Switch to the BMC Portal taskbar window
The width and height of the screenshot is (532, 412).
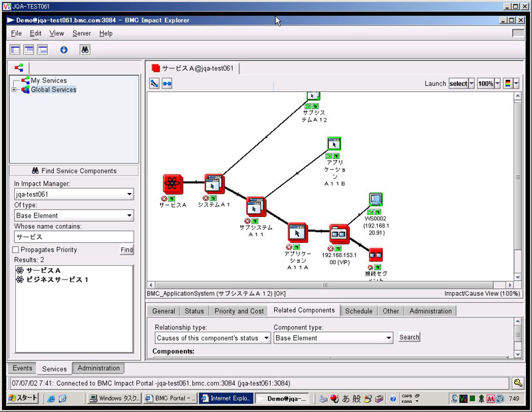click(x=170, y=399)
